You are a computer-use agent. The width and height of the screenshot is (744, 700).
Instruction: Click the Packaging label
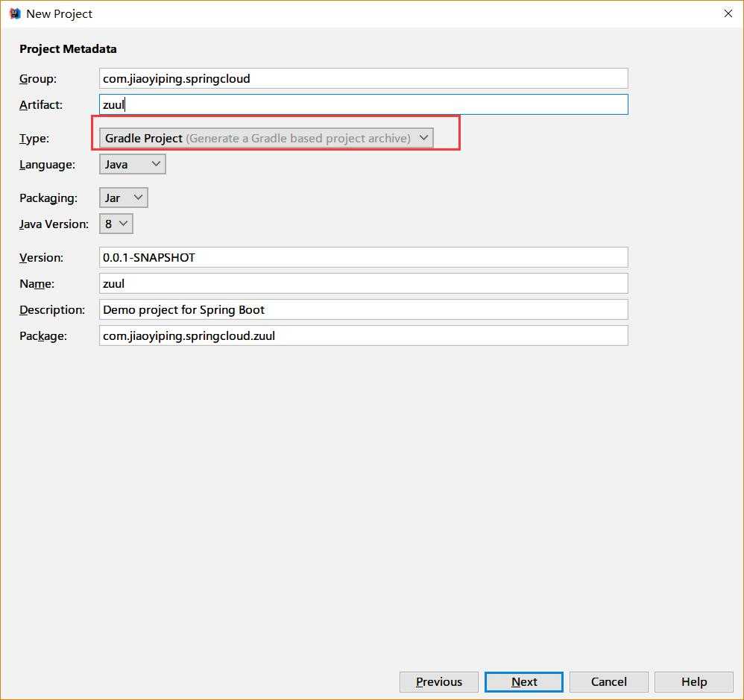point(48,198)
